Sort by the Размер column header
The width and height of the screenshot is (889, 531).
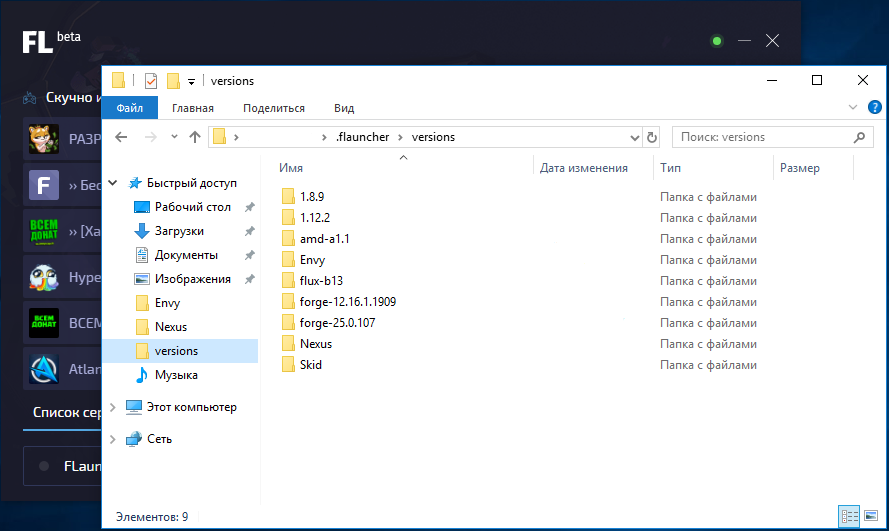(x=799, y=168)
